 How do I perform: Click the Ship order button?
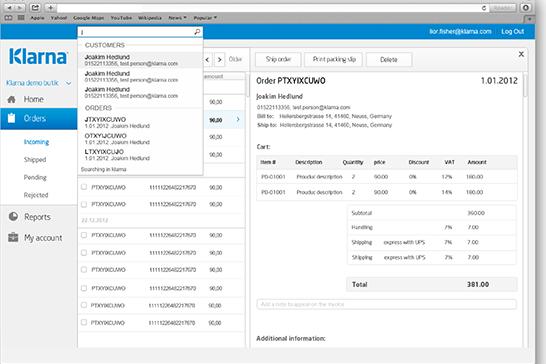[278, 60]
